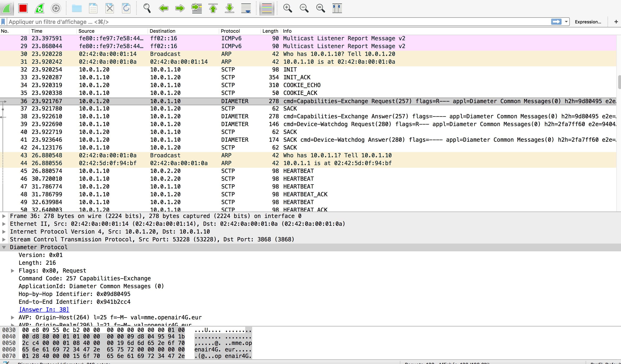Viewport: 621px width, 364px height.
Task: Jump to the first packet with the up arrow
Action: (x=213, y=8)
